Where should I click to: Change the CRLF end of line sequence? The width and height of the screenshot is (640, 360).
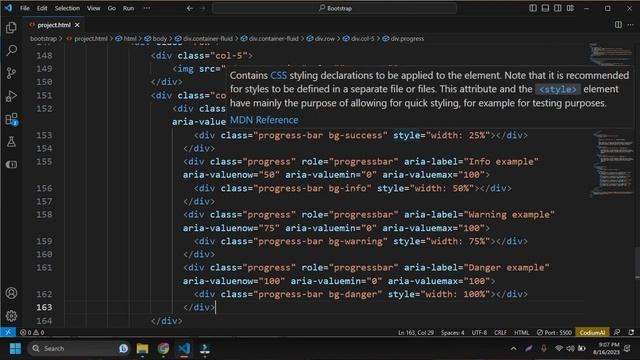coord(500,333)
